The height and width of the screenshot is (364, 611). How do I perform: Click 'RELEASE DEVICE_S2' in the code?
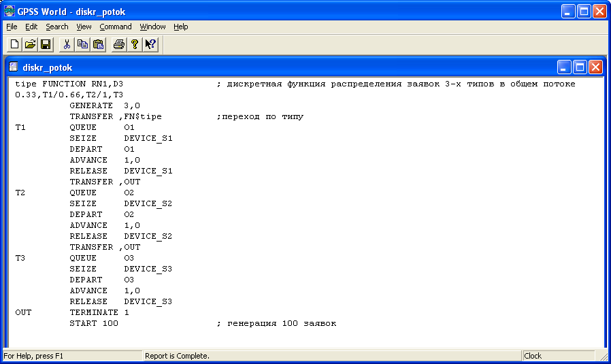(x=121, y=237)
